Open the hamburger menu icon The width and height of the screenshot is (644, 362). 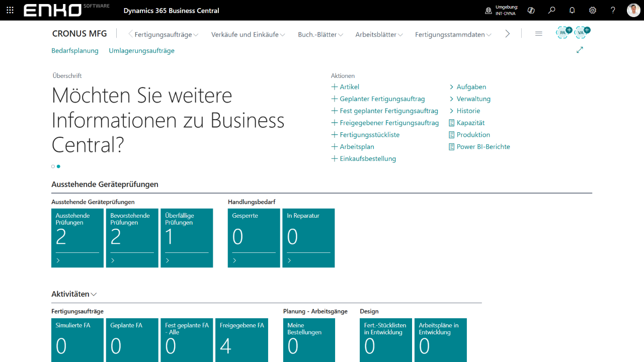(539, 33)
